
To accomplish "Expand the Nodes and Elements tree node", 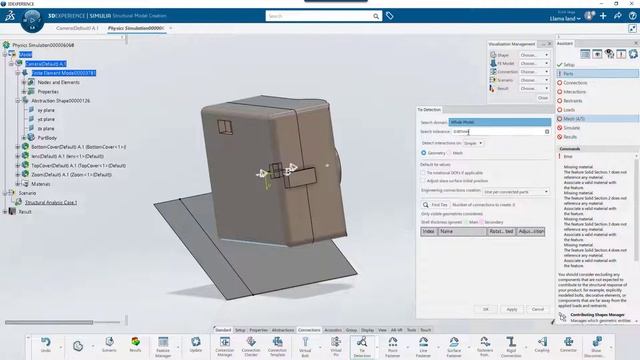I will tap(24, 82).
